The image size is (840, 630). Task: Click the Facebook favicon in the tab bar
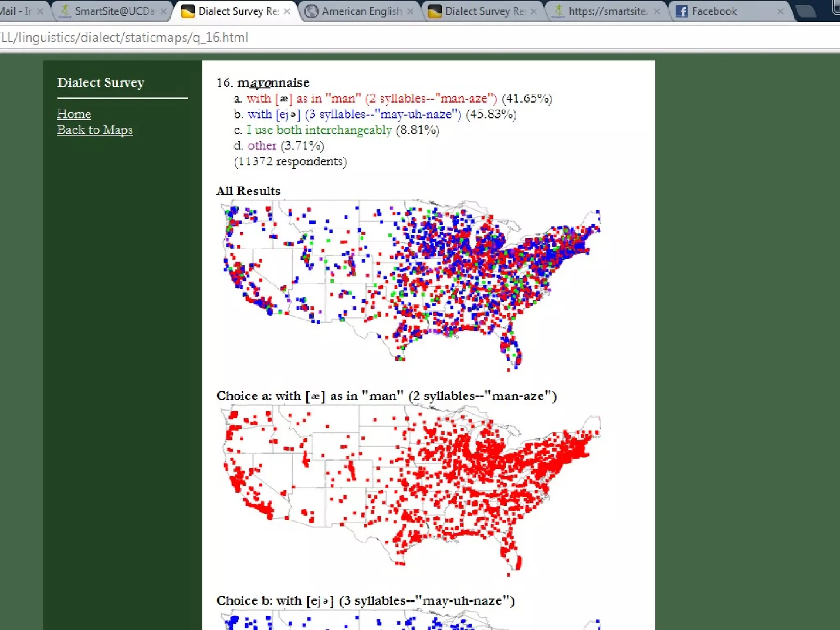[681, 11]
